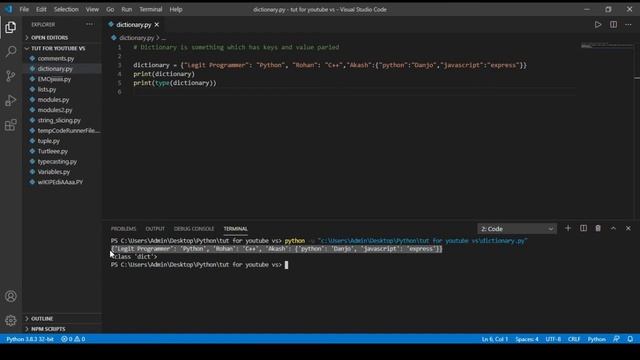
Task: Open the Go menu
Action: pyautogui.click(x=110, y=9)
